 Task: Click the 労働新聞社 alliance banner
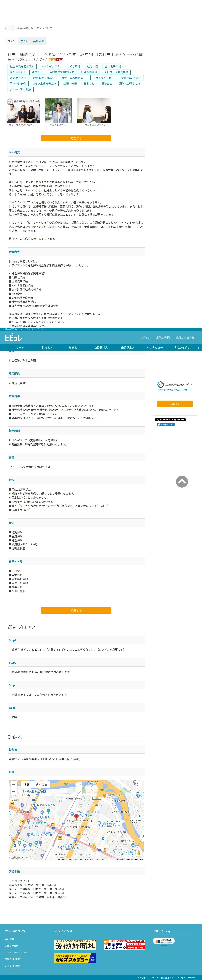click(x=75, y=944)
